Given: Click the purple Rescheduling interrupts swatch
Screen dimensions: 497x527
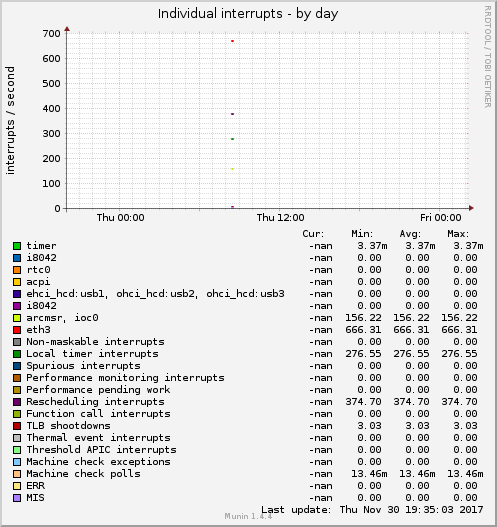Looking at the screenshot, I should point(17,402).
